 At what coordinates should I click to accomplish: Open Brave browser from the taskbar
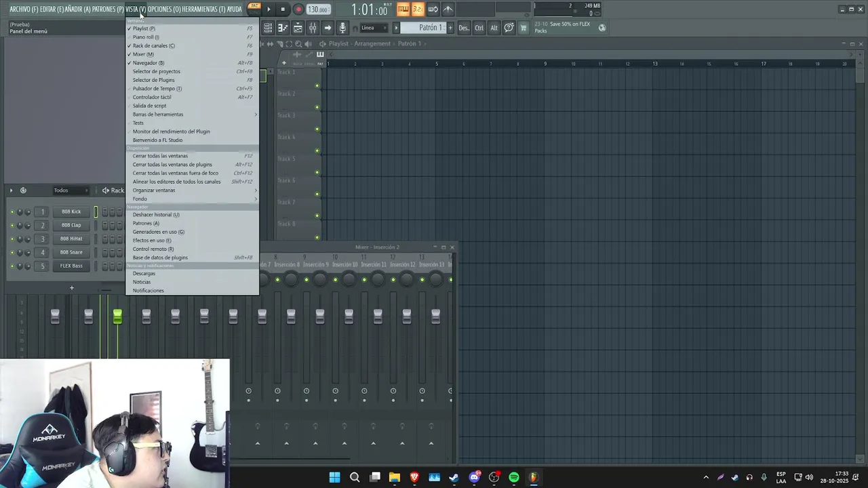414,477
